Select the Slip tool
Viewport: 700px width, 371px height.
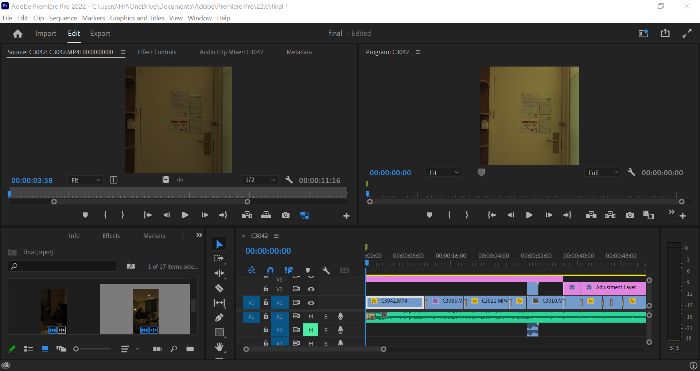pos(219,303)
